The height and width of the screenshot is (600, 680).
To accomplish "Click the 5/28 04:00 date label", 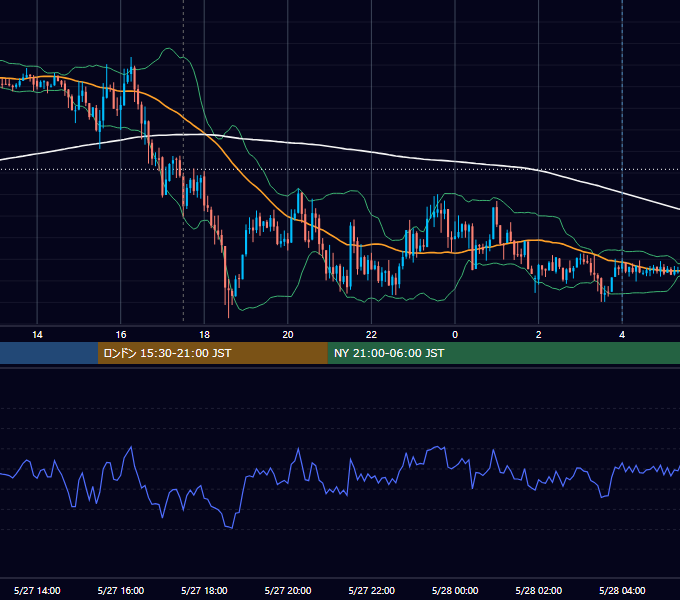I will (622, 590).
